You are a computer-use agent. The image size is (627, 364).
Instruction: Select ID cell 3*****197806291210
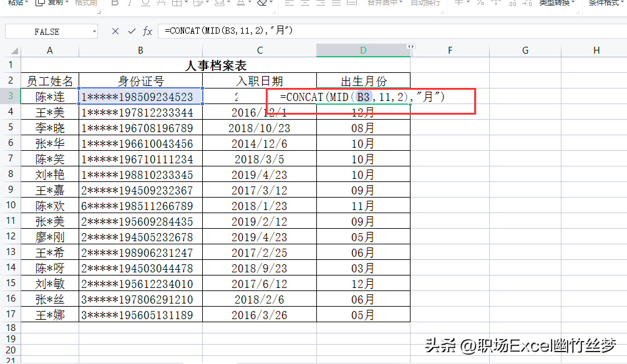tap(141, 299)
